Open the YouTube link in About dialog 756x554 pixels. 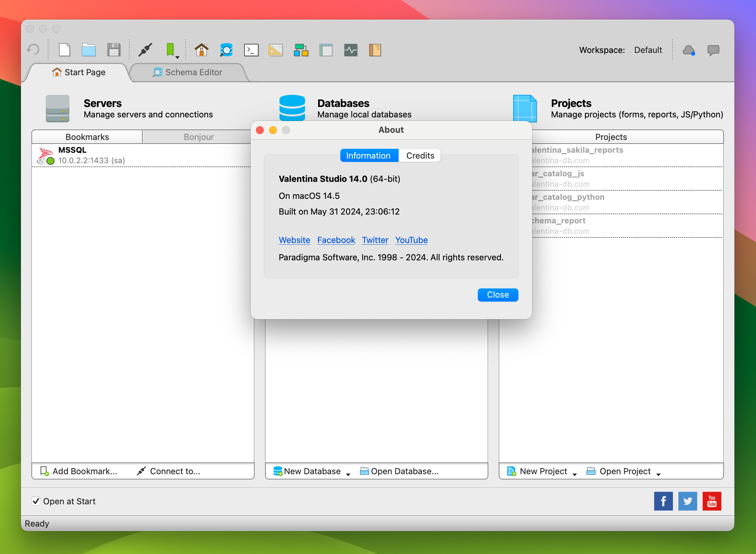(411, 240)
